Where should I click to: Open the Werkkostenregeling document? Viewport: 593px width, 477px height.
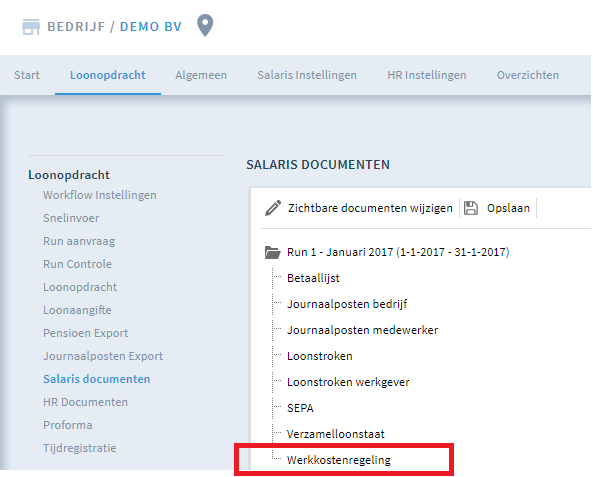[338, 460]
